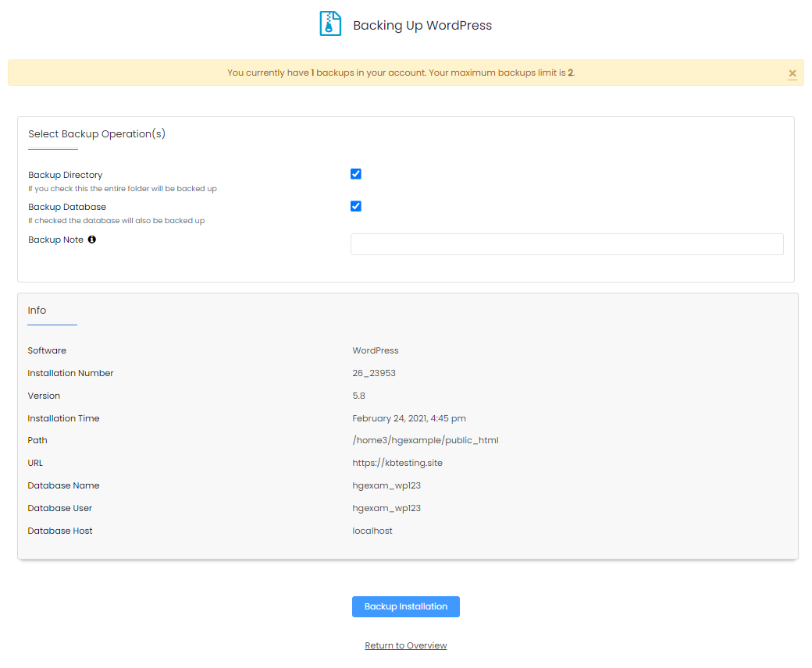Disable the Backup Database checkbox
812x668 pixels.
pos(356,206)
